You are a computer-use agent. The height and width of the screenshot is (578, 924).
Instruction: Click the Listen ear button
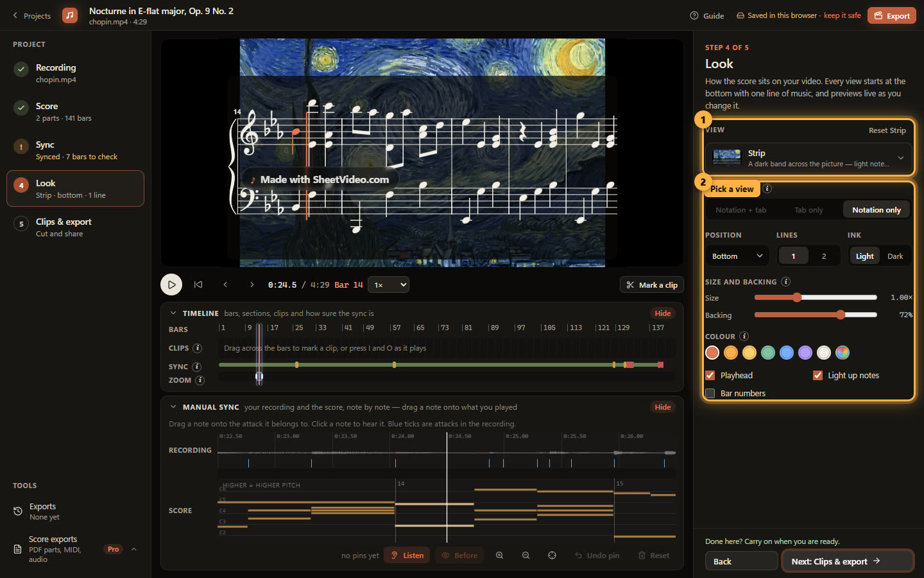(x=407, y=556)
